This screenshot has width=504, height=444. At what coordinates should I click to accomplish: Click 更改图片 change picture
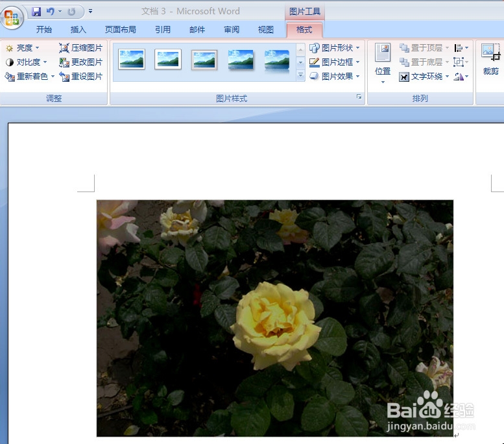(80, 62)
